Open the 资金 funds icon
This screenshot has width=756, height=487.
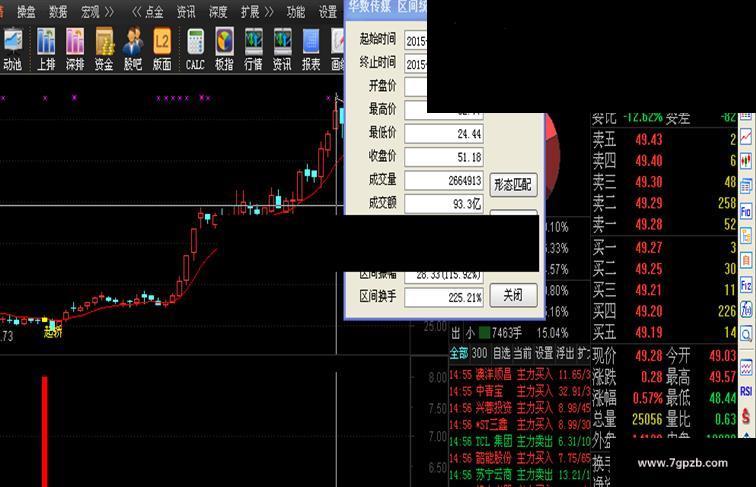(104, 49)
